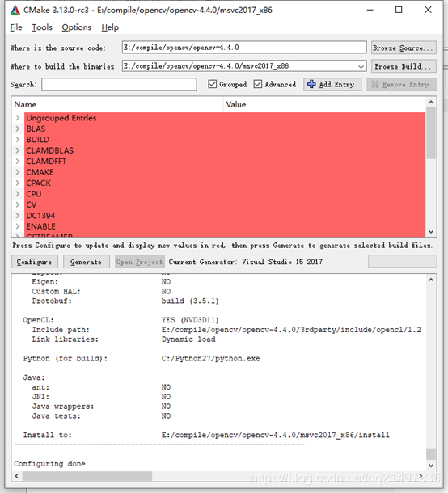The width and height of the screenshot is (448, 493).
Task: Click the Add Entry button
Action: pyautogui.click(x=332, y=84)
